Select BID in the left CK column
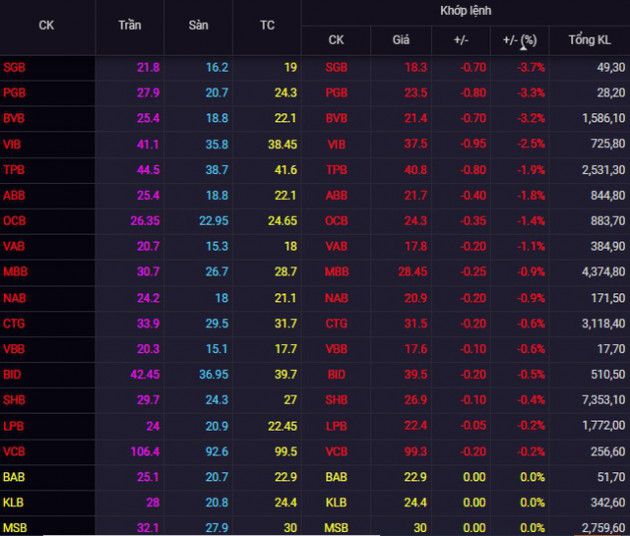Screen dimensions: 630x536 click(12, 374)
